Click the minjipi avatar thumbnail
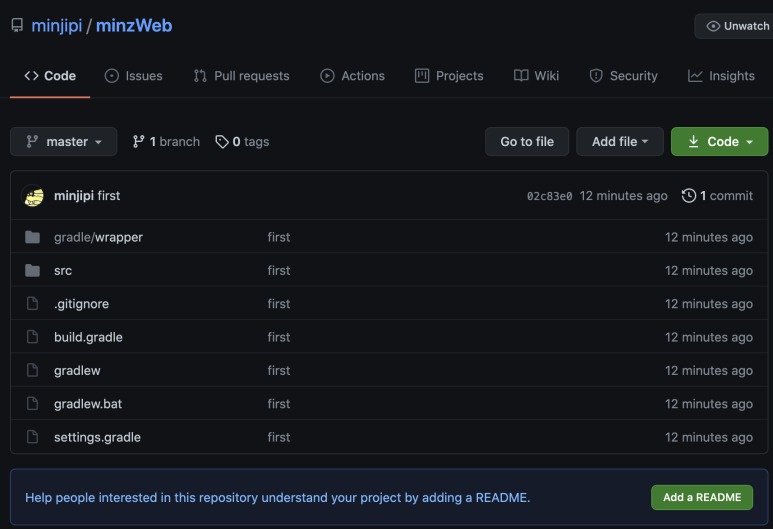 pyautogui.click(x=33, y=196)
